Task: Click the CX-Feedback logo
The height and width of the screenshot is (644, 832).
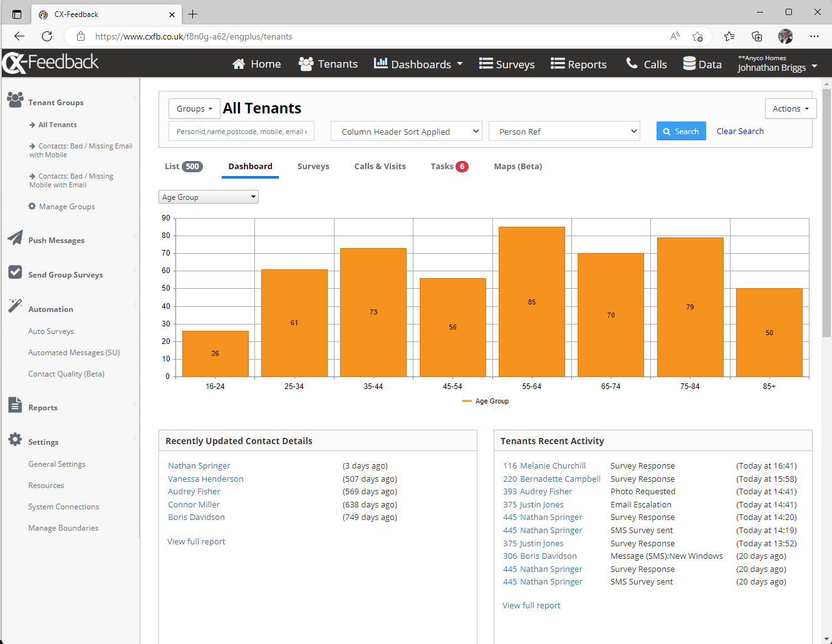Action: (51, 63)
